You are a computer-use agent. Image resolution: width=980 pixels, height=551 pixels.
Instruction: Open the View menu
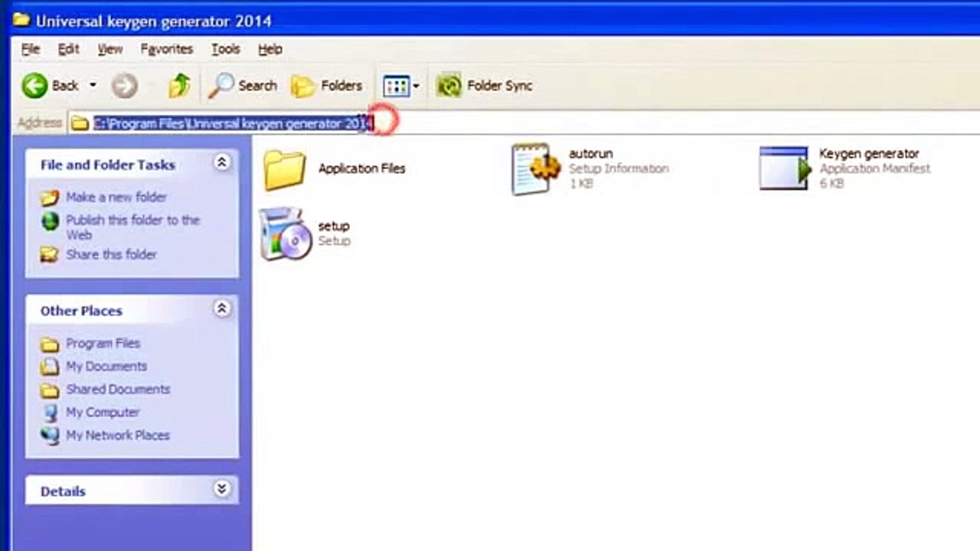coord(110,49)
